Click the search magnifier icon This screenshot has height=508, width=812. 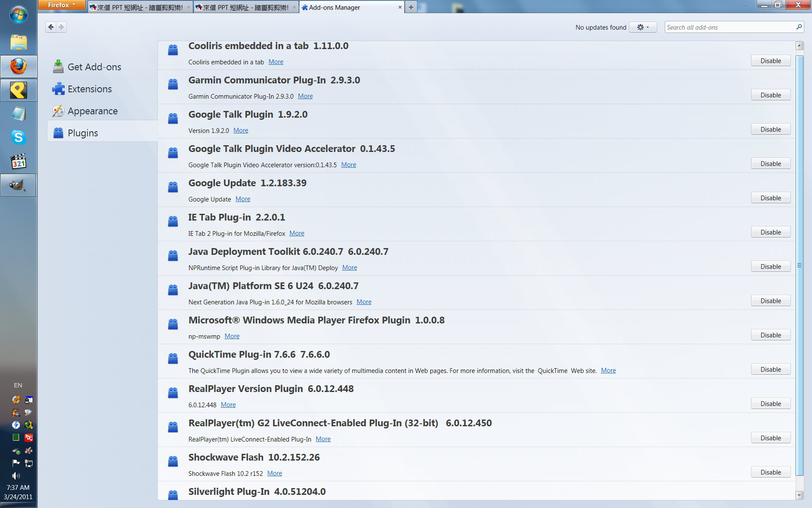pos(798,27)
